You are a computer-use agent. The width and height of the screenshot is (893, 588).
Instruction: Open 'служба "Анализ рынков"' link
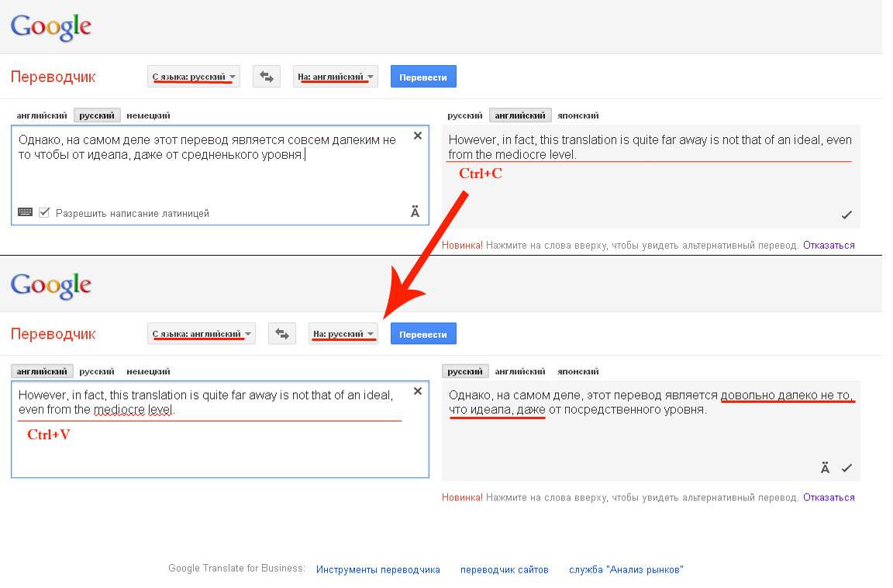click(626, 569)
